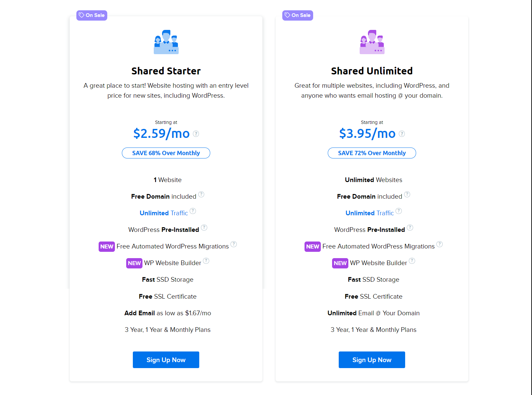Click WP Website Builder help icon in Unlimited

click(x=412, y=261)
